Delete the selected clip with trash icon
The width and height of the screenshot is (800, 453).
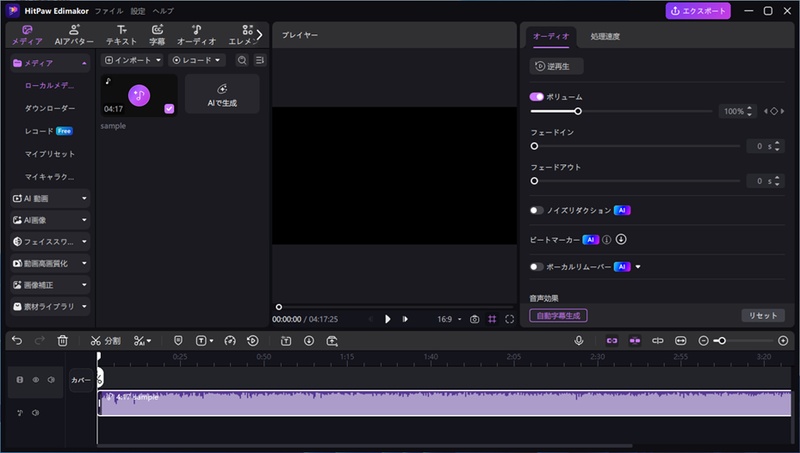coord(62,341)
